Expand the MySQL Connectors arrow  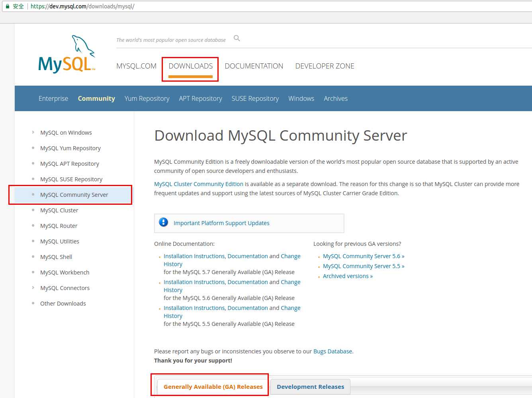[x=33, y=288]
